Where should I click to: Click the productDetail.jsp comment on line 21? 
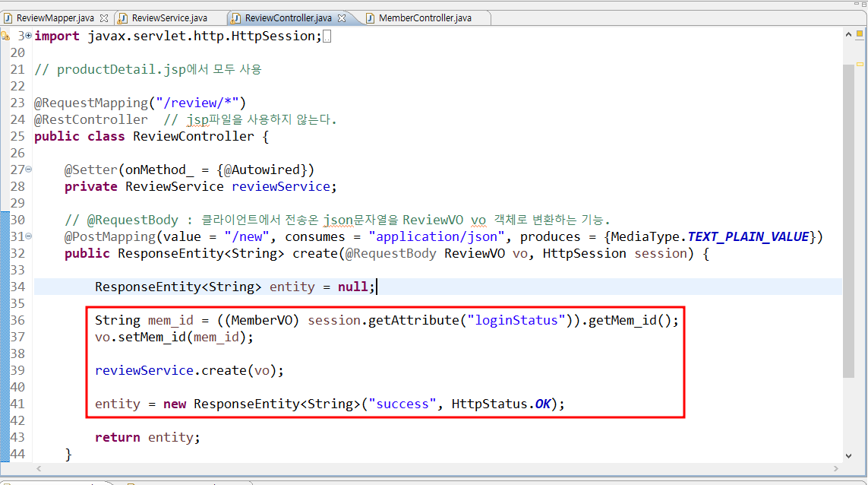(148, 69)
